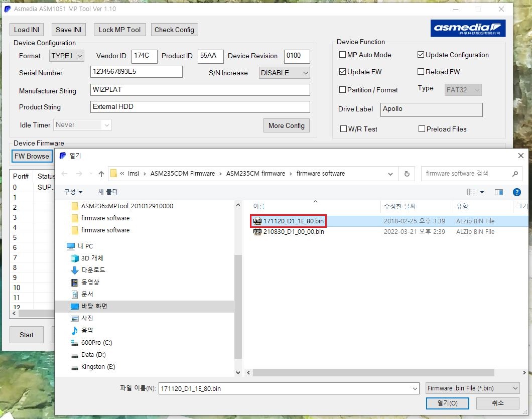This screenshot has width=532, height=419.
Task: Click the 취소 cancel button
Action: pyautogui.click(x=498, y=403)
